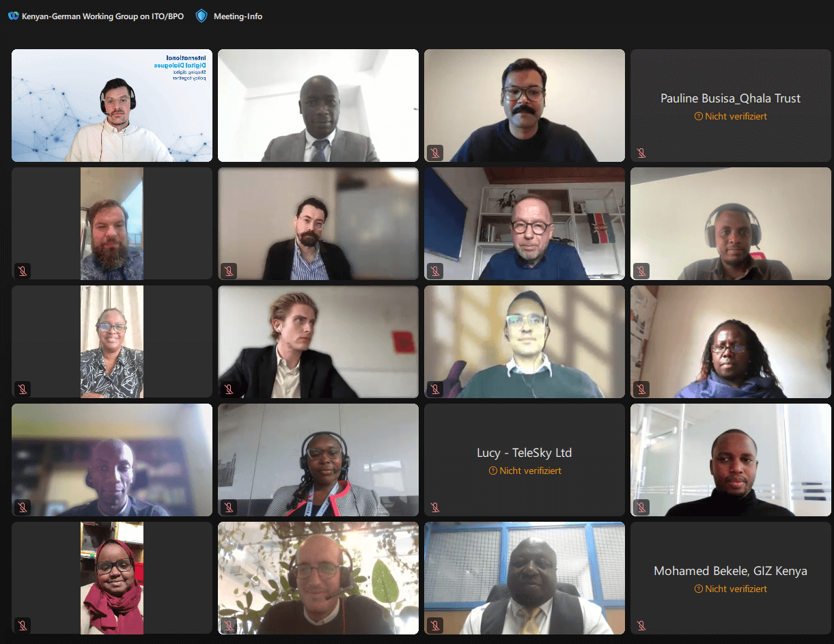The height and width of the screenshot is (644, 834).
Task: Click muted mic icon on Mohamed Bekele tile
Action: 641,626
